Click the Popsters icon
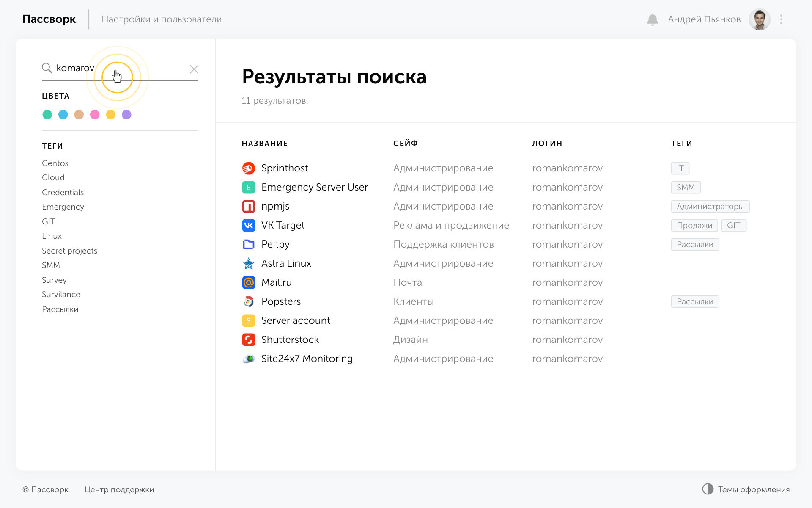812x508 pixels. (249, 301)
